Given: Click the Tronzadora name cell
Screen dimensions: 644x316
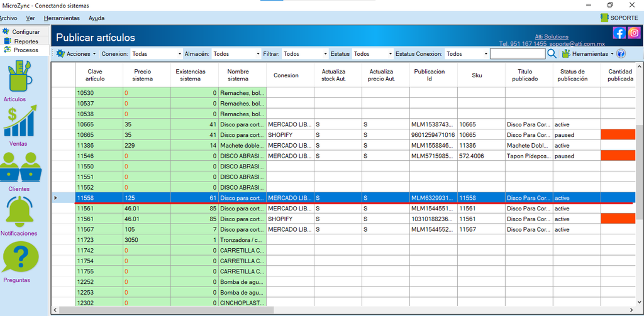Looking at the screenshot, I should point(242,239).
